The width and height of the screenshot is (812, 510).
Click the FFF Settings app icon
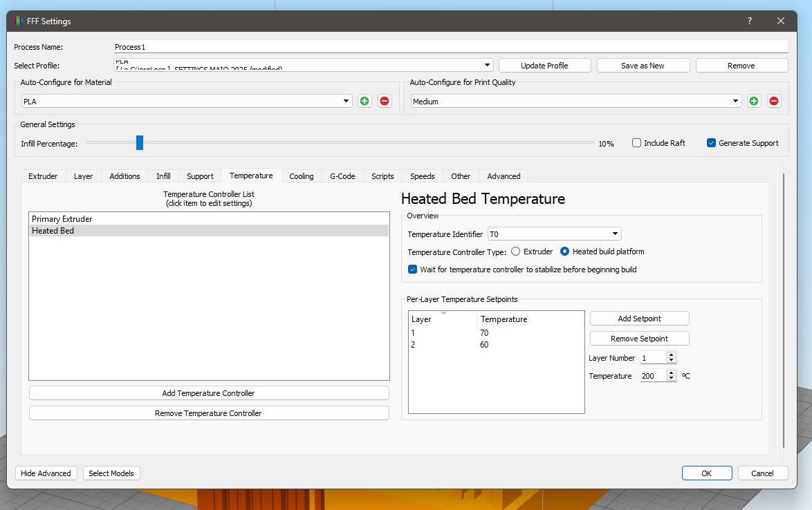point(18,21)
